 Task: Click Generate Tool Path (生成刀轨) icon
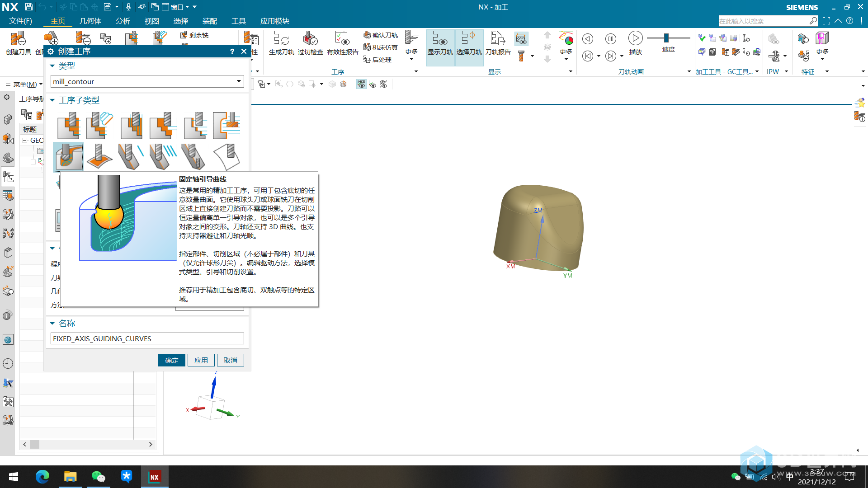[281, 43]
